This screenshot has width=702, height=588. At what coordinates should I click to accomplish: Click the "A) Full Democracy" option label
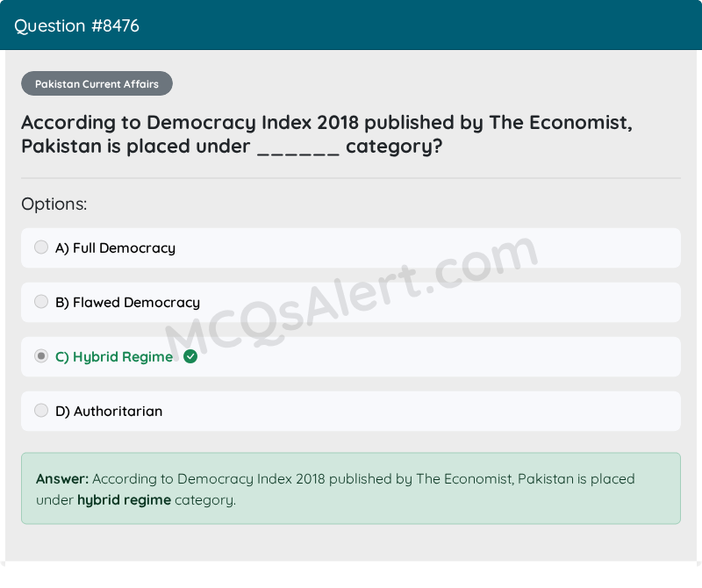(x=115, y=248)
